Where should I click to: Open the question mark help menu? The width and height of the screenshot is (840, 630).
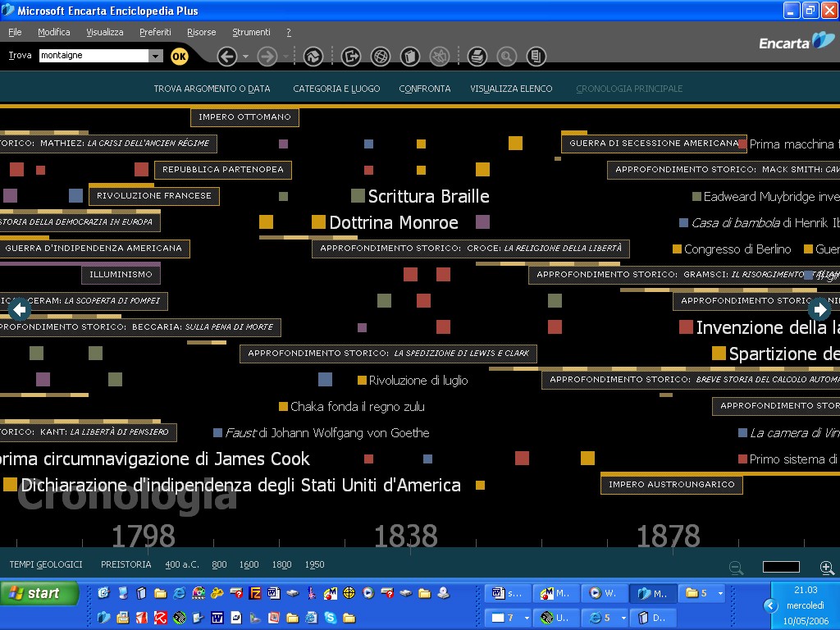click(x=289, y=32)
